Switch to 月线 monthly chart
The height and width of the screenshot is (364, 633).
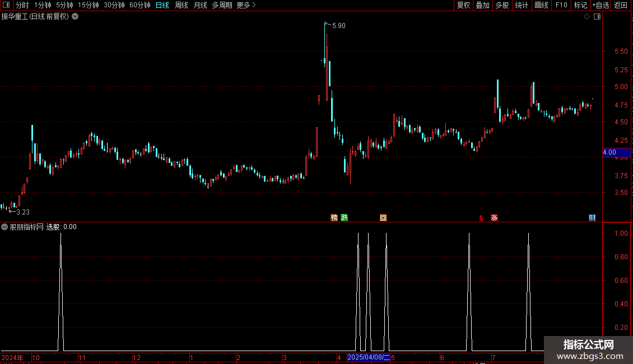[200, 5]
